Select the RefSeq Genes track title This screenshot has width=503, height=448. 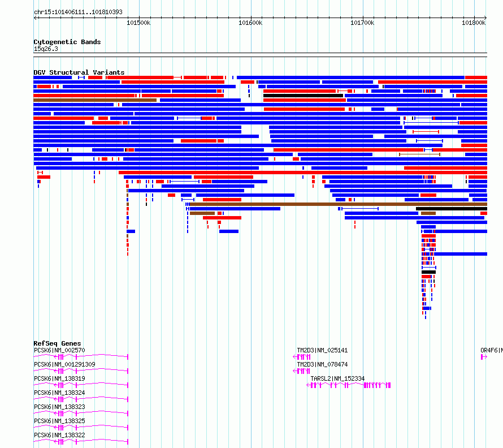[57, 343]
